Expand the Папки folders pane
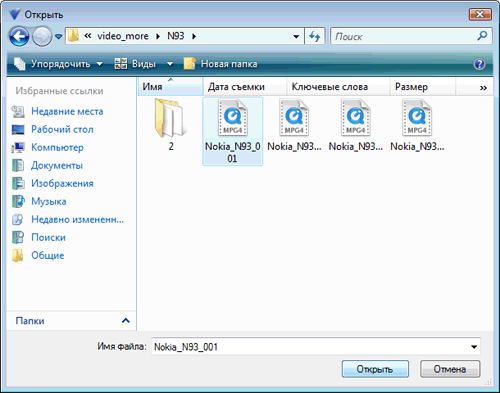The image size is (500, 393). point(126,321)
